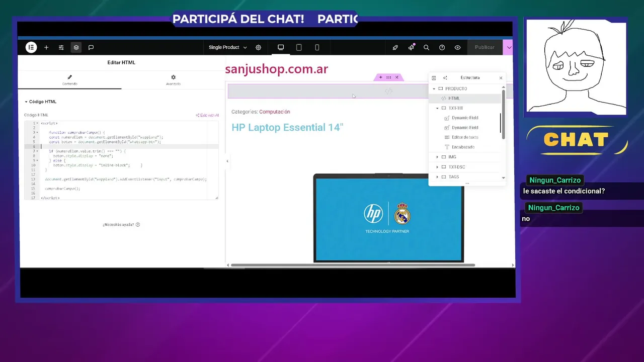Click the add element plus icon

[46, 47]
